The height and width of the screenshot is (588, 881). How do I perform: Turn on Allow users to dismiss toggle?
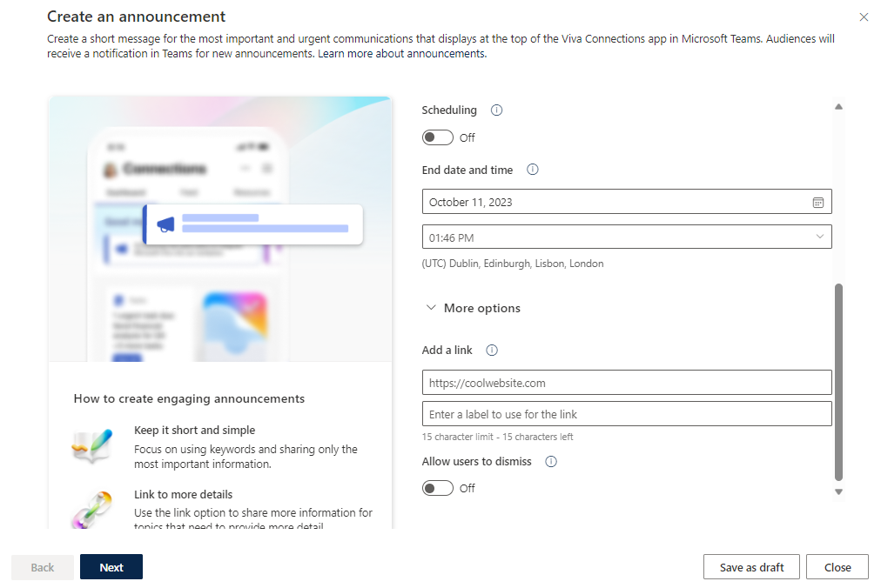pos(438,488)
